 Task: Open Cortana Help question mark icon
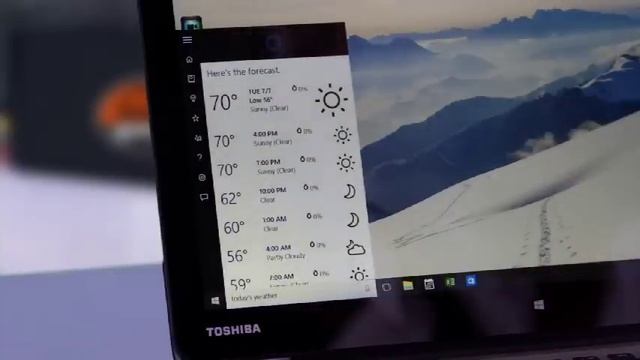[x=200, y=157]
